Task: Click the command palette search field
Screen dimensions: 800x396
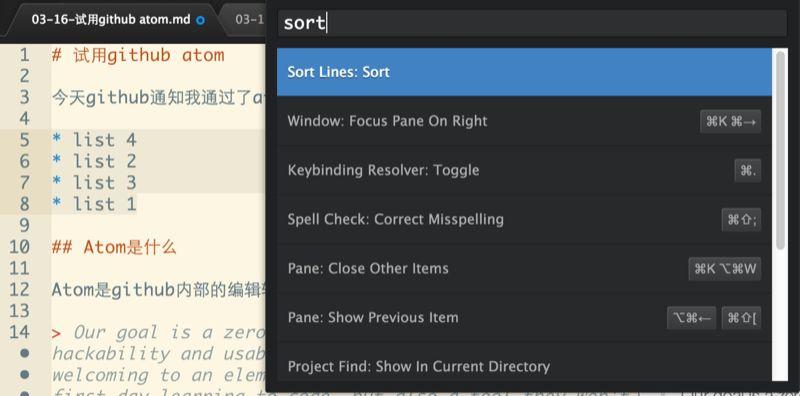Action: point(532,23)
